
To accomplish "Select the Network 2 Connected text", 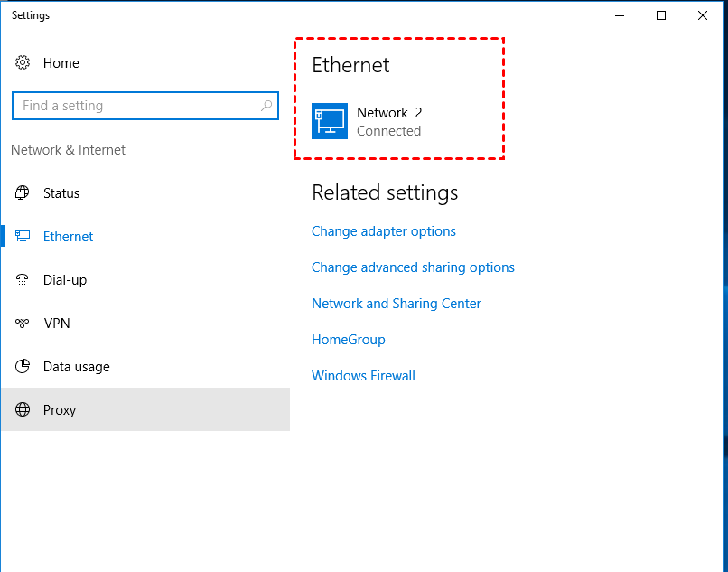I will (x=389, y=121).
